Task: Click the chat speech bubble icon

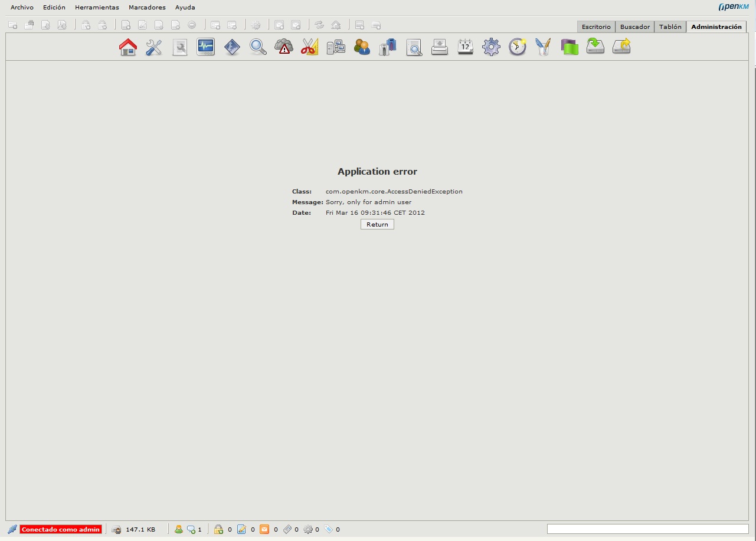Action: (x=191, y=530)
